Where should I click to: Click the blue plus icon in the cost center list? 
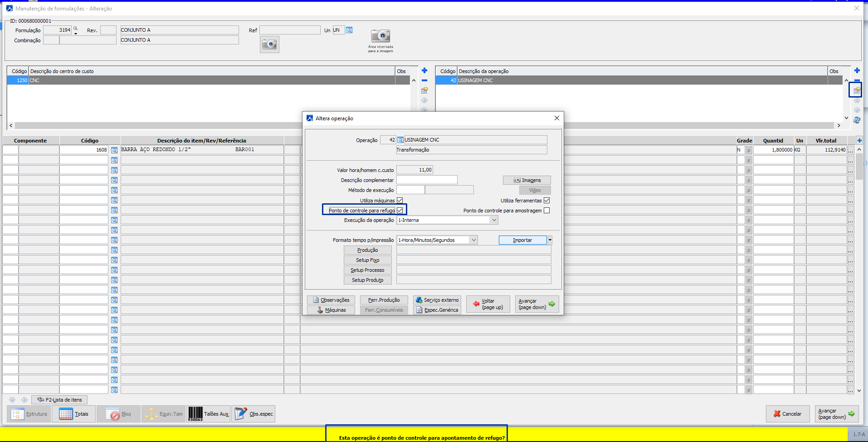click(424, 70)
